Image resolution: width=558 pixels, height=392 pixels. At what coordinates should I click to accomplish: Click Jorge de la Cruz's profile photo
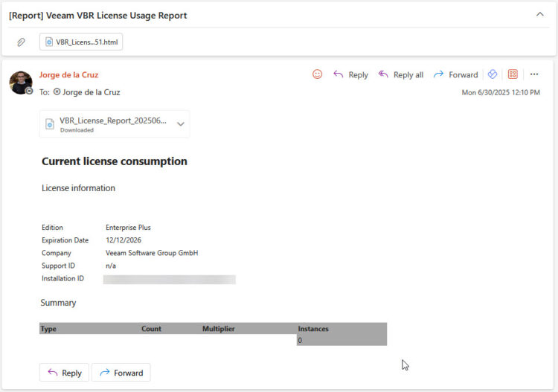[x=20, y=83]
